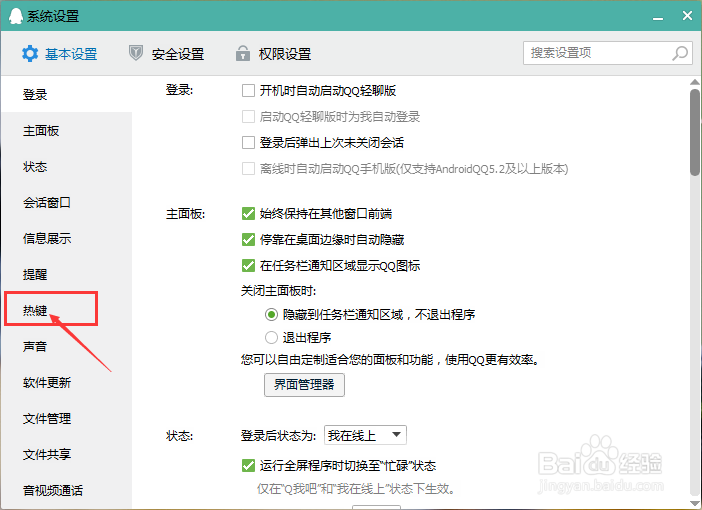Open 文件管理 settings in sidebar
702x510 pixels.
tap(67, 418)
